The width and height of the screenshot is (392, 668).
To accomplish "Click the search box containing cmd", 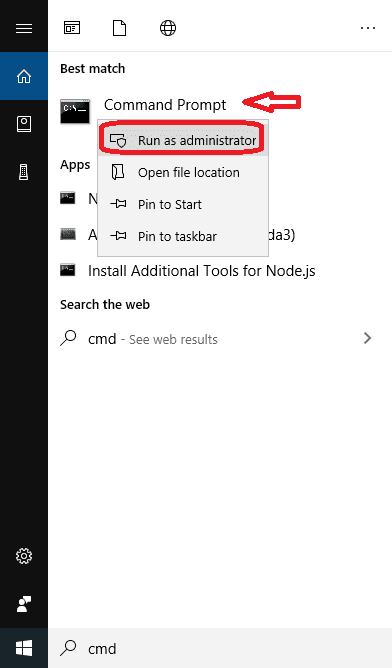I will coord(220,648).
